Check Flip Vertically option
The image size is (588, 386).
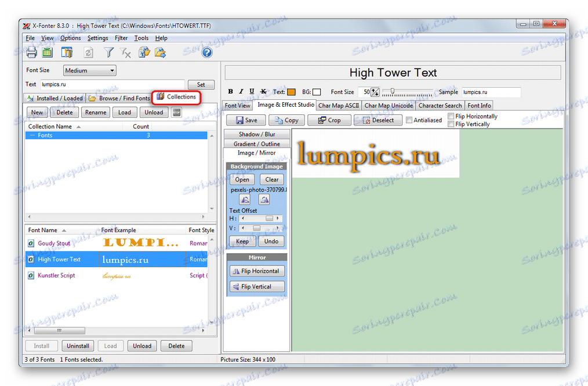(x=451, y=124)
